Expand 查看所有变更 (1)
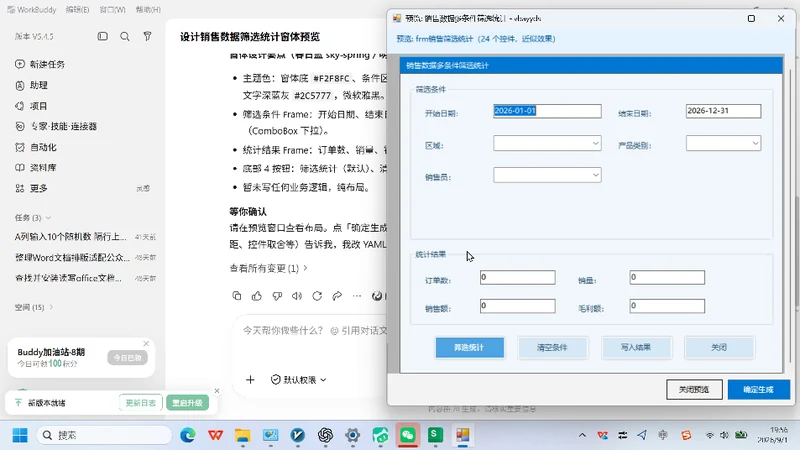This screenshot has height=450, width=800. [268, 268]
